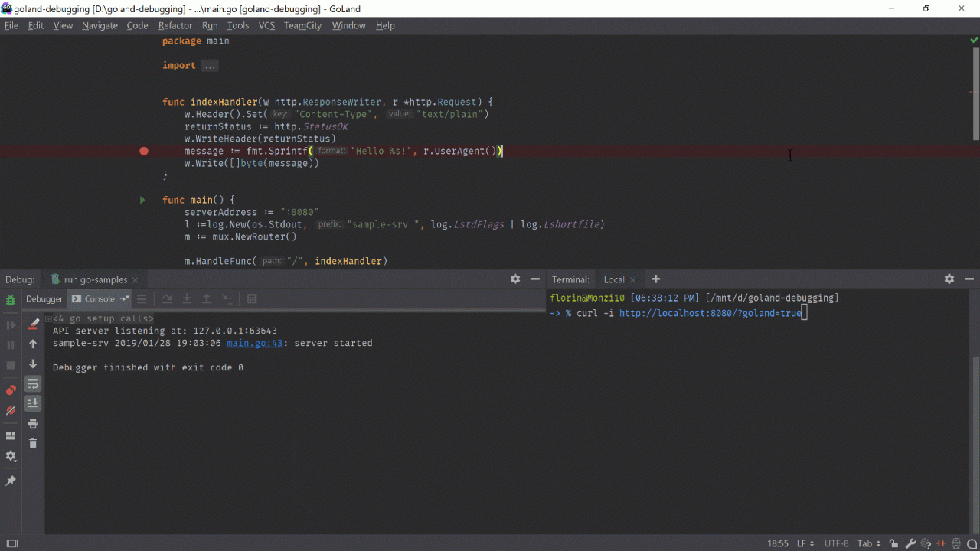Open Tab indent dropdown in status bar
980x551 pixels.
[x=868, y=543]
